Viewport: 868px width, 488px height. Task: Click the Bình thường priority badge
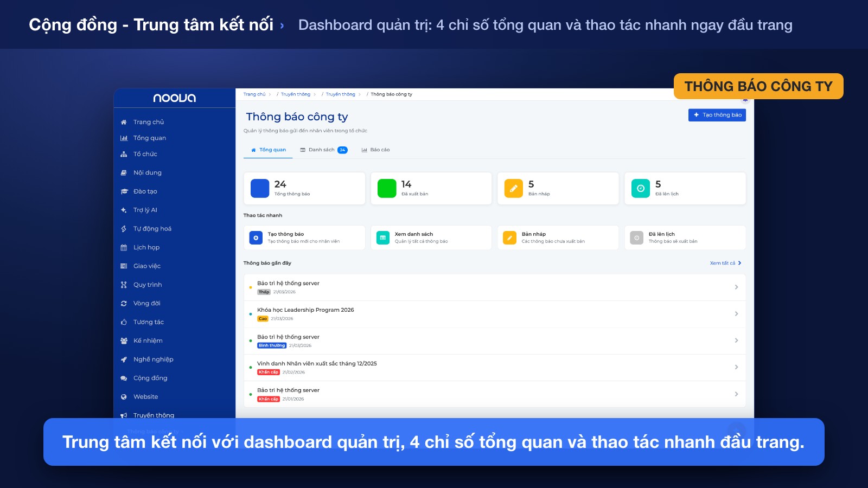[x=272, y=345]
